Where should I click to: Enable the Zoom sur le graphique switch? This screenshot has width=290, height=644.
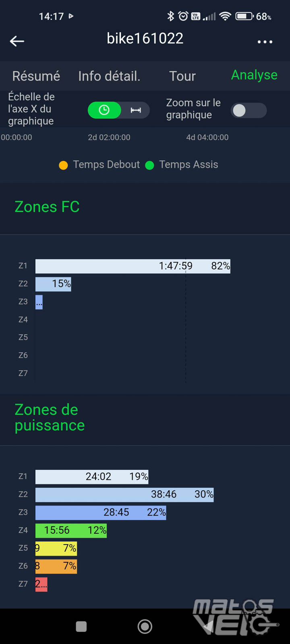coord(249,110)
